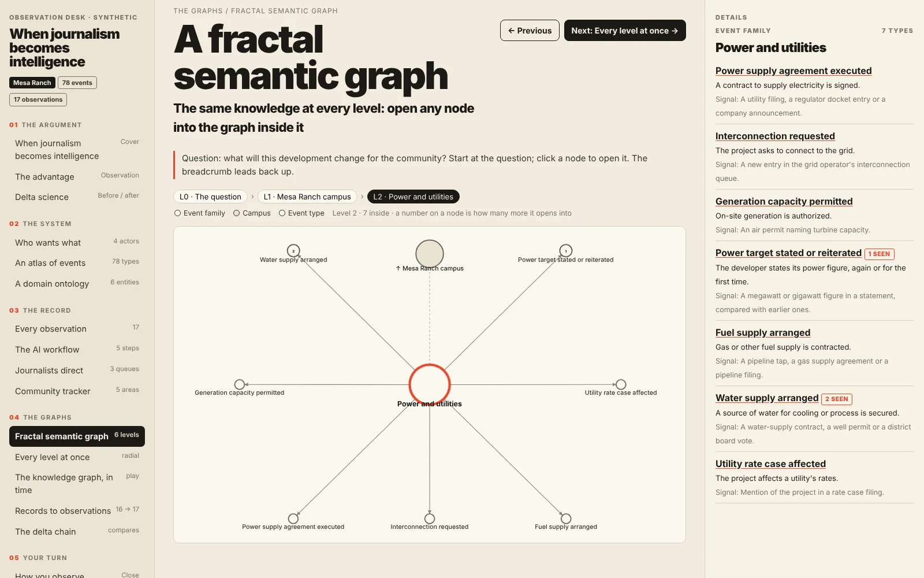Open An atlas of events page

click(x=77, y=263)
